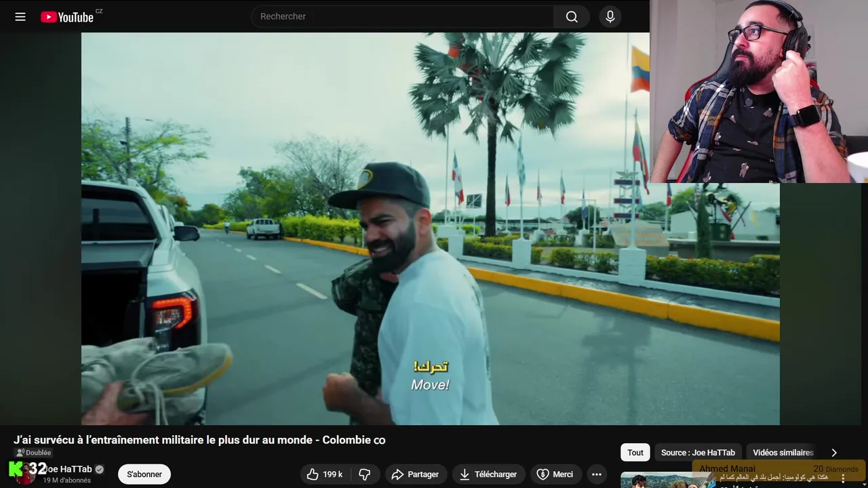Click the Télécharger download button
The width and height of the screenshot is (868, 488).
(x=488, y=474)
